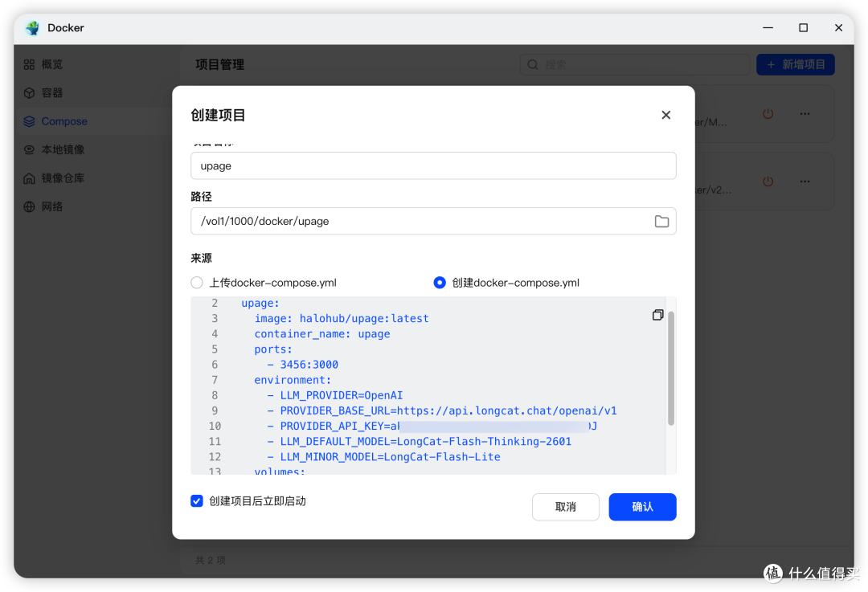Copy the compose YAML with the copy icon
The height and width of the screenshot is (592, 868).
click(x=657, y=315)
